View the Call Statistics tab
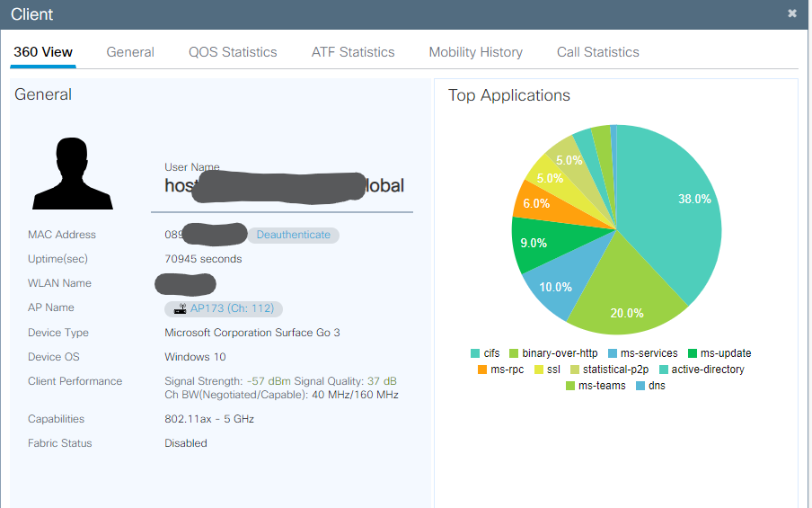Screen dimensions: 812x508 (597, 52)
